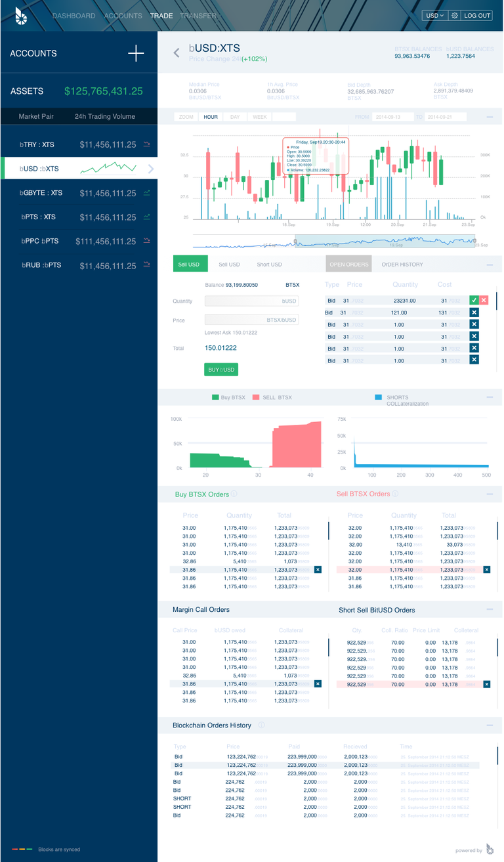Screen dimensions: 504x862
Task: Go to the DASHBOARD page
Action: [73, 16]
